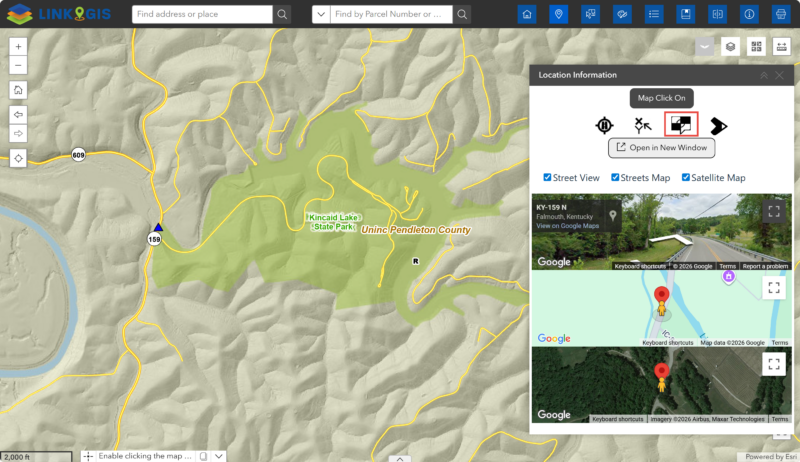
Task: Open the Layer List tool in the header
Action: tap(654, 14)
